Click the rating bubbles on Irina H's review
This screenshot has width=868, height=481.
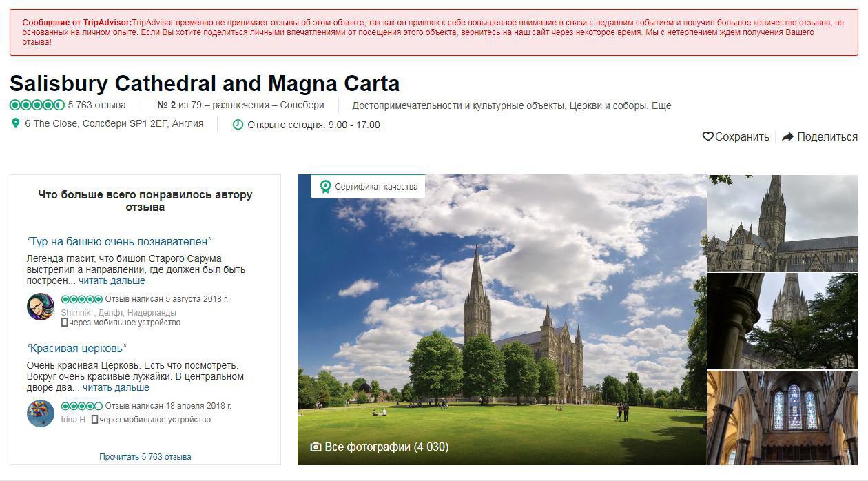82,406
